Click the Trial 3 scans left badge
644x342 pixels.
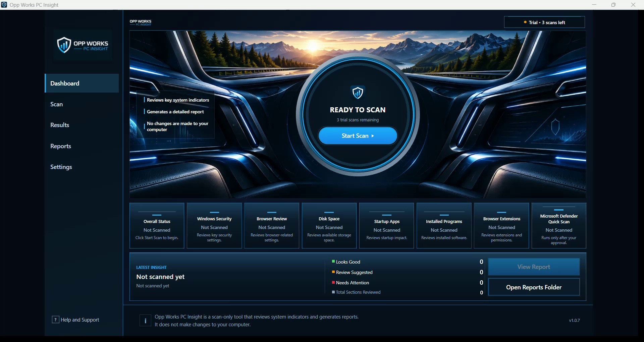pyautogui.click(x=544, y=22)
